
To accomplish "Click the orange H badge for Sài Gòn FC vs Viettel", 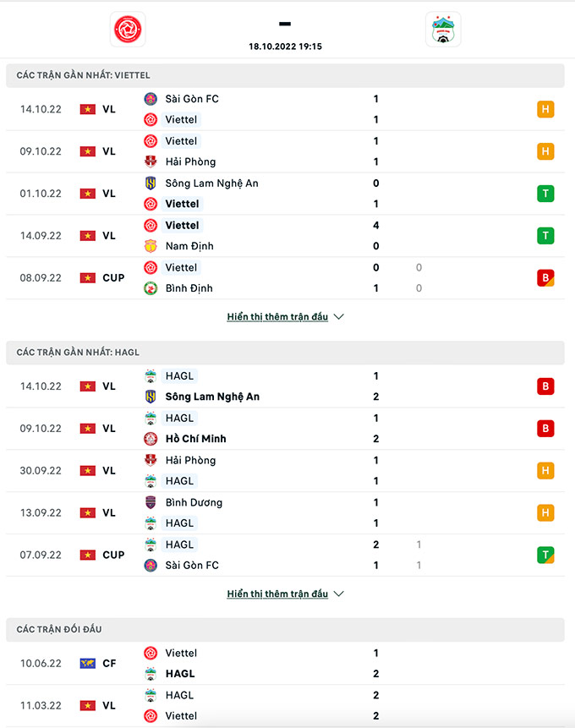I will [545, 109].
